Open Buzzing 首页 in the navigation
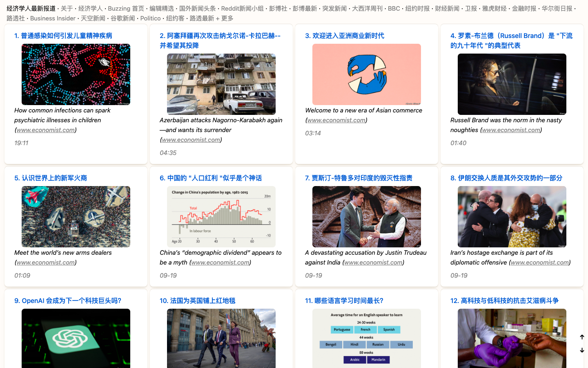The height and width of the screenshot is (368, 588). [126, 8]
